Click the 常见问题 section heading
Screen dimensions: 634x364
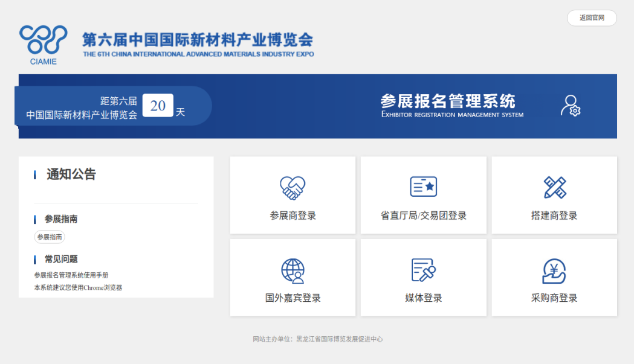[x=60, y=259]
